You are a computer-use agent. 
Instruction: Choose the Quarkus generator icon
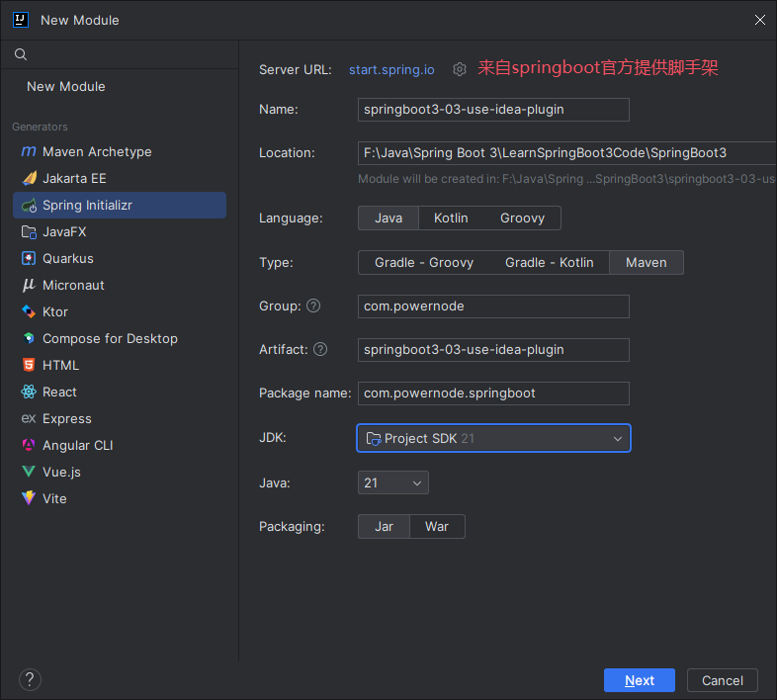click(x=29, y=259)
